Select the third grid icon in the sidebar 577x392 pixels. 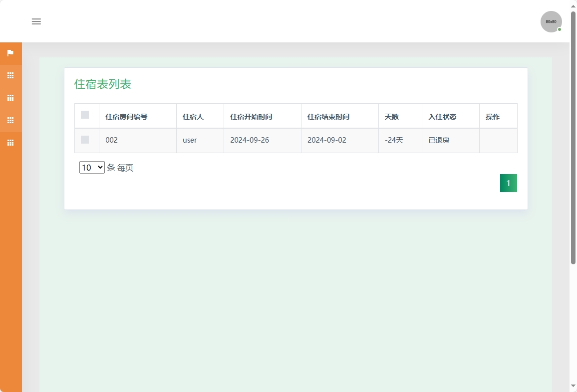[10, 120]
